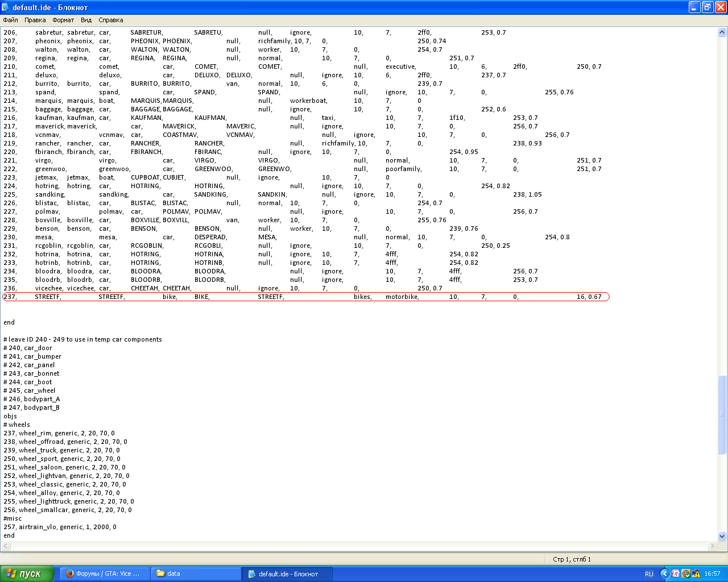
Task: Click "DESPERAD," in line 230
Action: (x=211, y=237)
